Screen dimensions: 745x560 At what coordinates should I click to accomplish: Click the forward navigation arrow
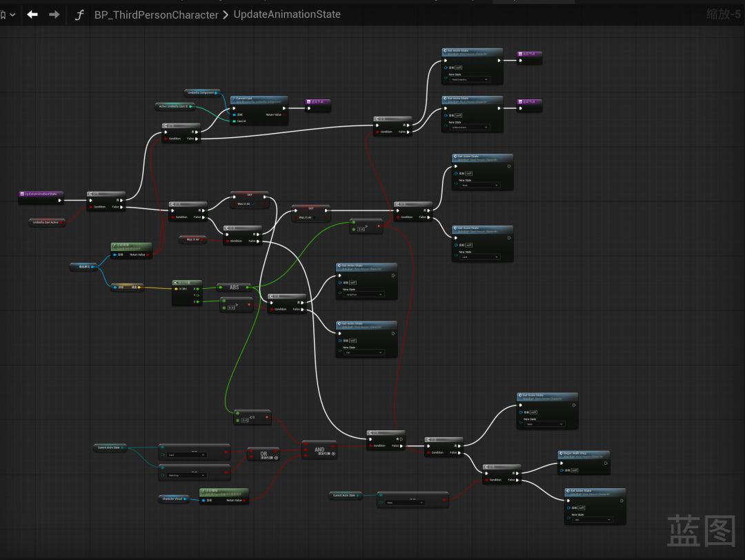point(54,14)
